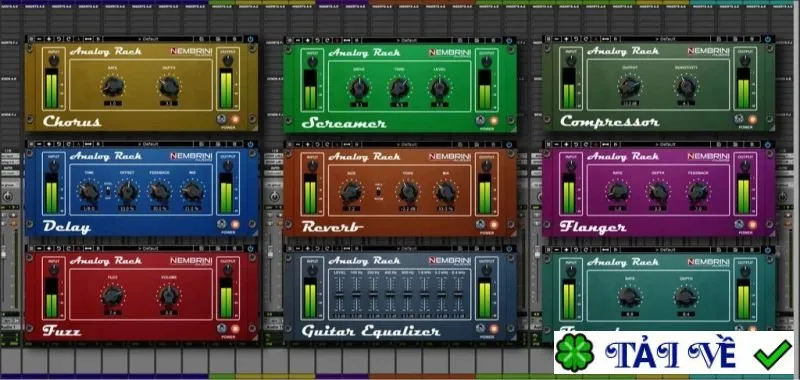Click the Compressor Sensitivity knob

coord(687,87)
